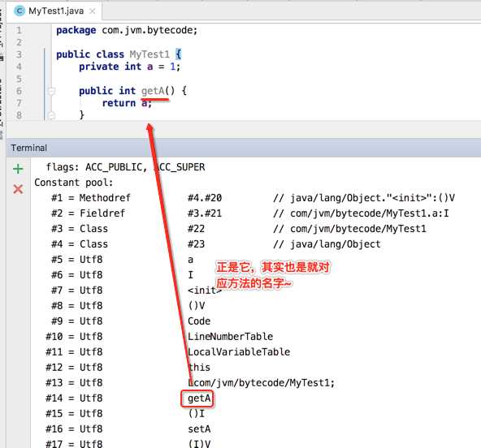Click the '()I' descriptor in row #15
This screenshot has width=481, height=448.
click(x=196, y=414)
